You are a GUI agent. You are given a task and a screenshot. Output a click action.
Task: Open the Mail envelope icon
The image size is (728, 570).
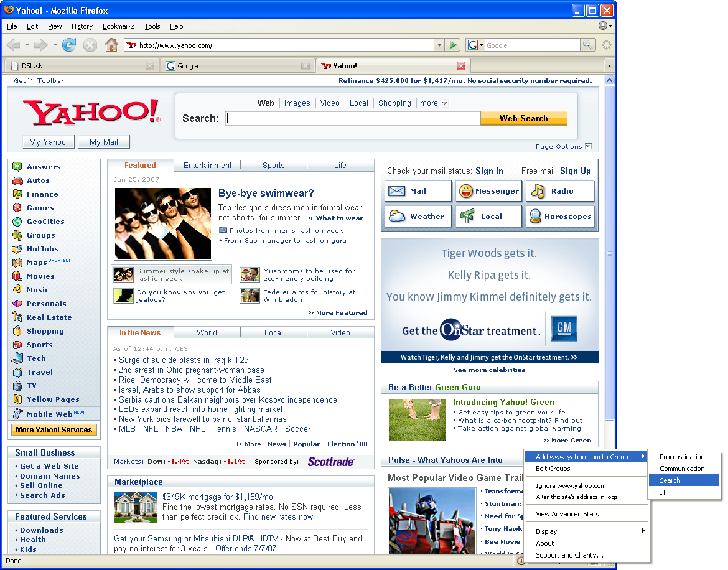click(x=396, y=191)
